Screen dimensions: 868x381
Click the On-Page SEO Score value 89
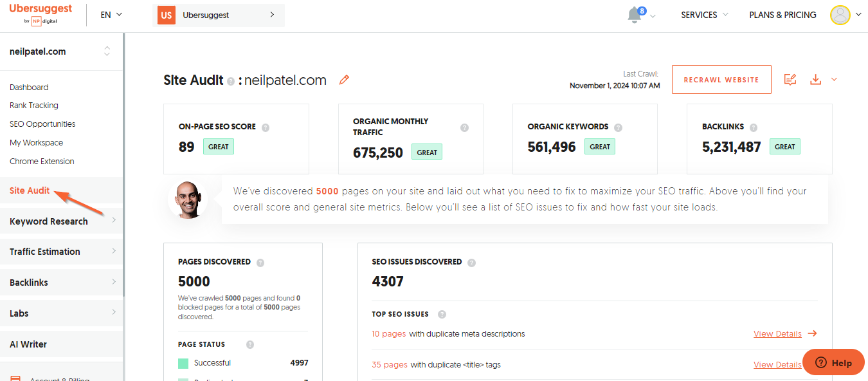[x=186, y=147]
